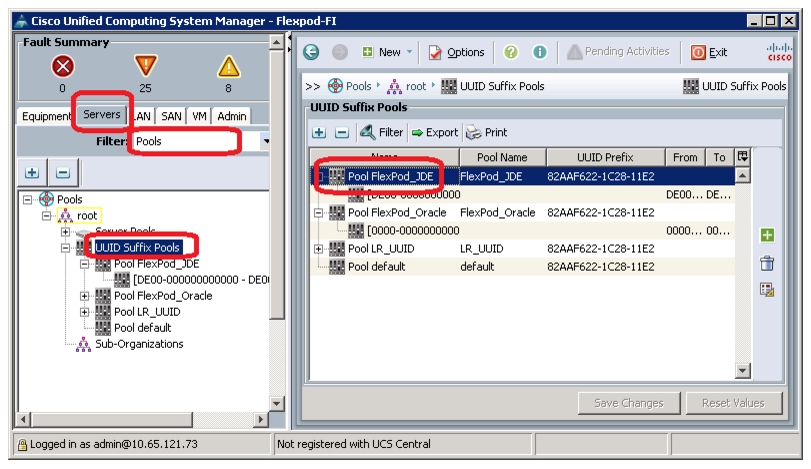
Task: Select Pool default in the tree
Action: click(x=133, y=328)
